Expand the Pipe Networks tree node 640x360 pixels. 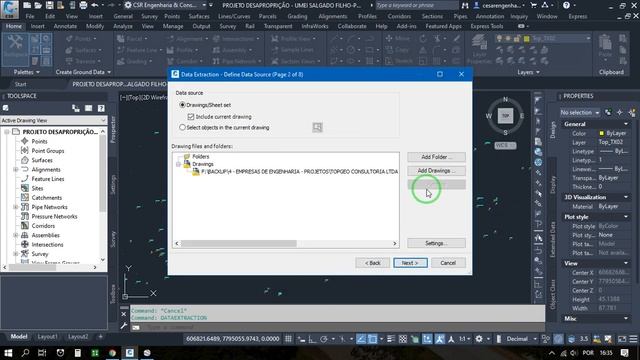16,207
